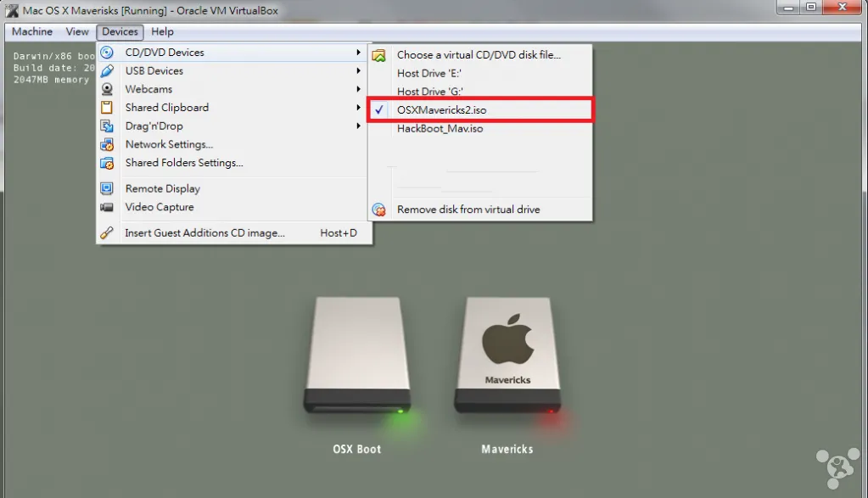Click the CD/DVD Devices disc icon

click(107, 53)
